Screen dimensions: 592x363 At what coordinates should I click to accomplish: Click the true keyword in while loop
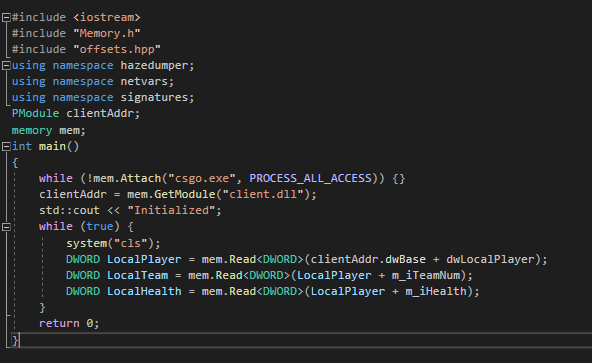[x=100, y=226]
